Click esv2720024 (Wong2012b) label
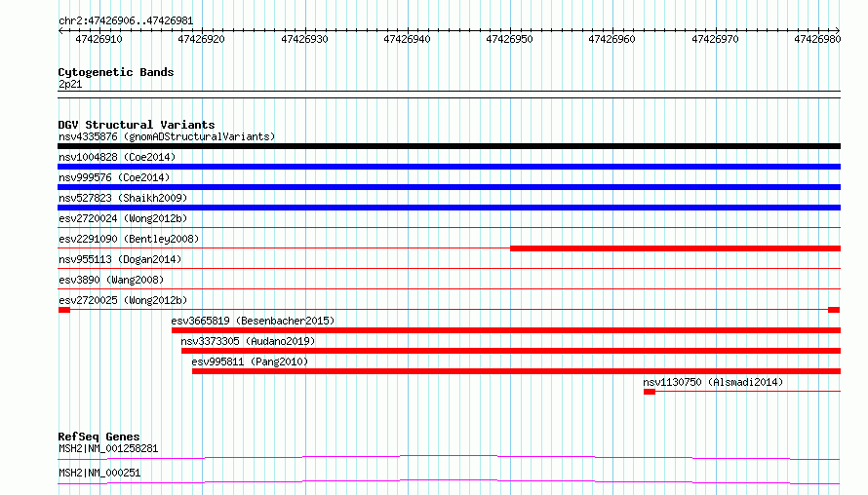Image resolution: width=868 pixels, height=495 pixels. pyautogui.click(x=123, y=218)
